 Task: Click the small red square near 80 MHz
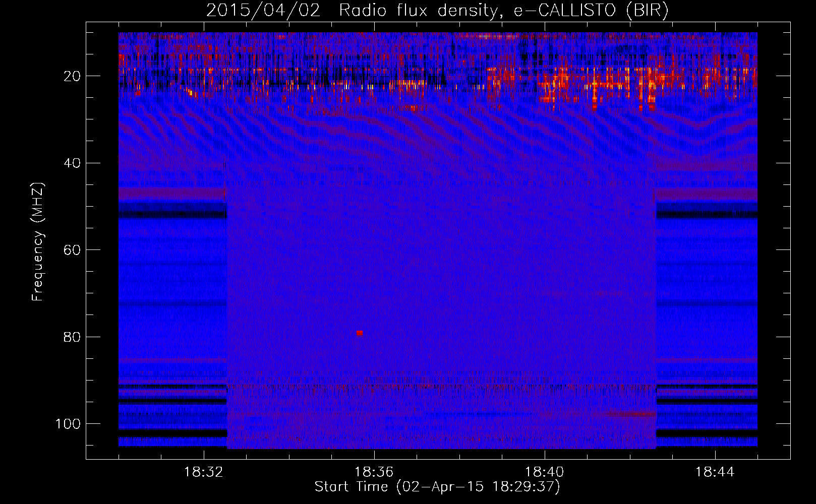coord(360,333)
